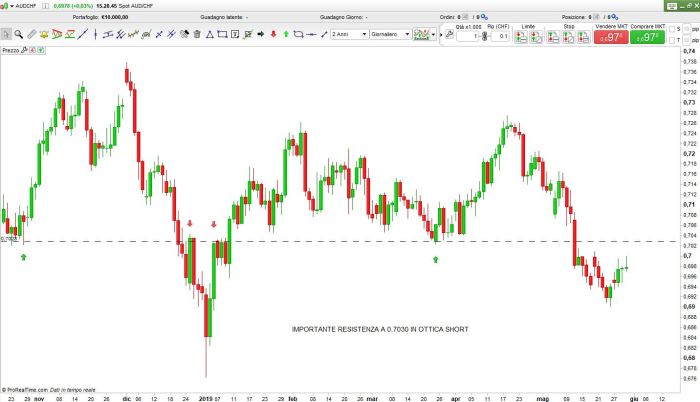The width and height of the screenshot is (700, 402).
Task: Select the diagonal segment tool
Action: click(324, 34)
